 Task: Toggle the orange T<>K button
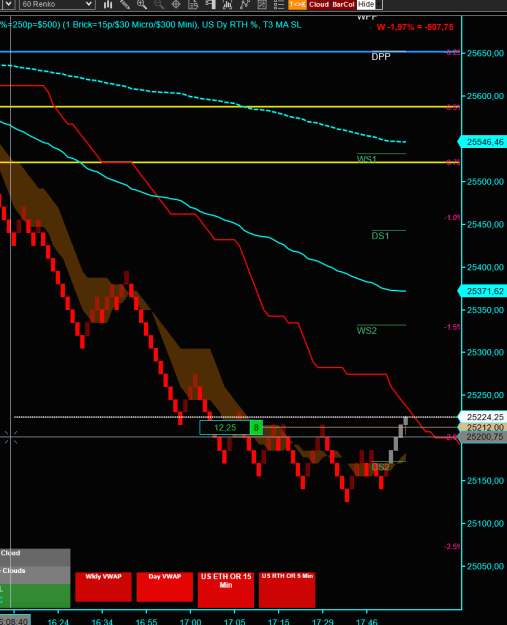click(x=297, y=4)
